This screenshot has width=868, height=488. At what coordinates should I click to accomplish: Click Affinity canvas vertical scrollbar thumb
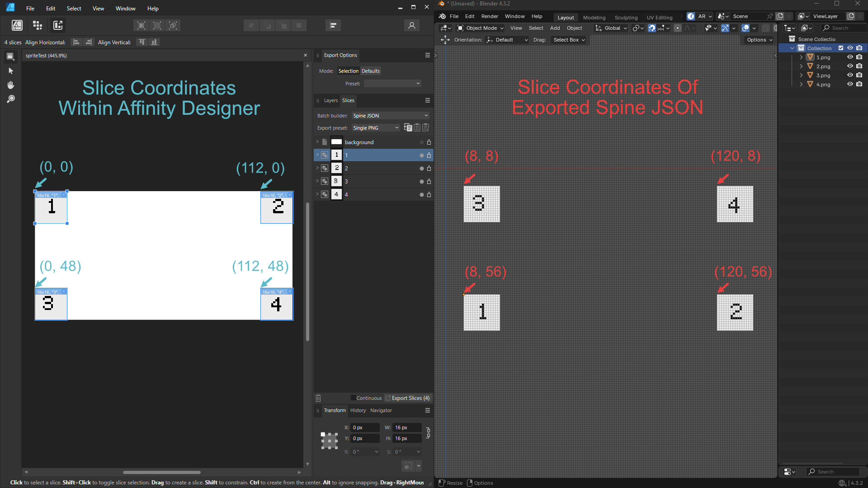click(307, 271)
